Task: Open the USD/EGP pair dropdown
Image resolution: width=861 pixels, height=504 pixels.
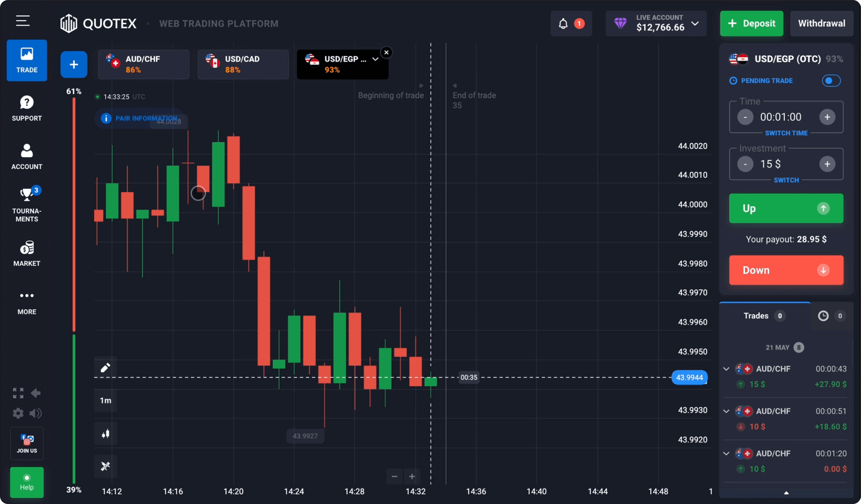Action: [375, 59]
